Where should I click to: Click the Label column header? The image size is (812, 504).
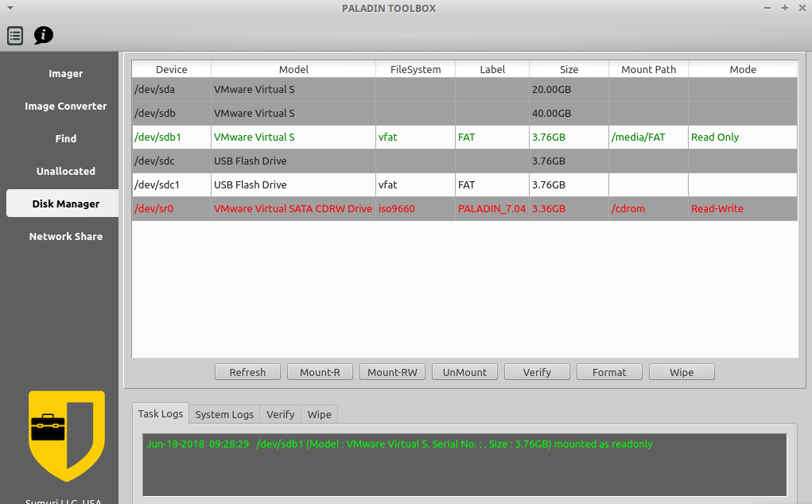coord(492,69)
